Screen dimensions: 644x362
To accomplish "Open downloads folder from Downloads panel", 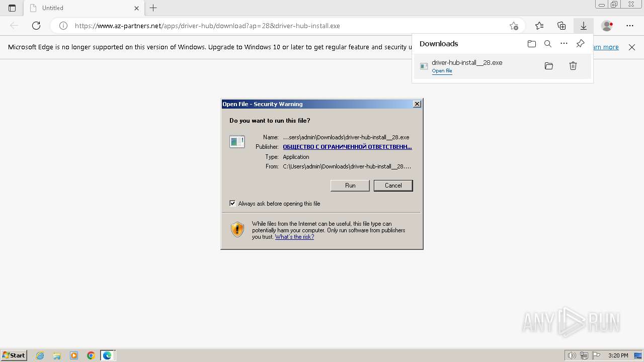I will coord(532,44).
